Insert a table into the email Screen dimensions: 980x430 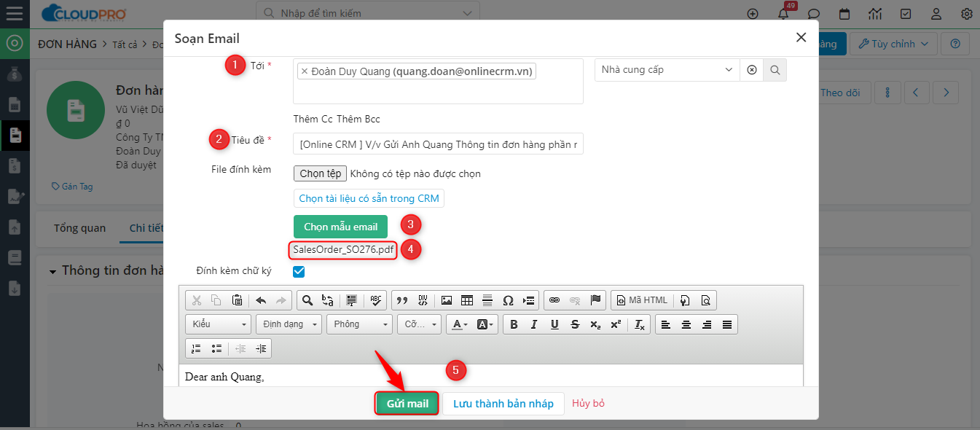click(467, 300)
